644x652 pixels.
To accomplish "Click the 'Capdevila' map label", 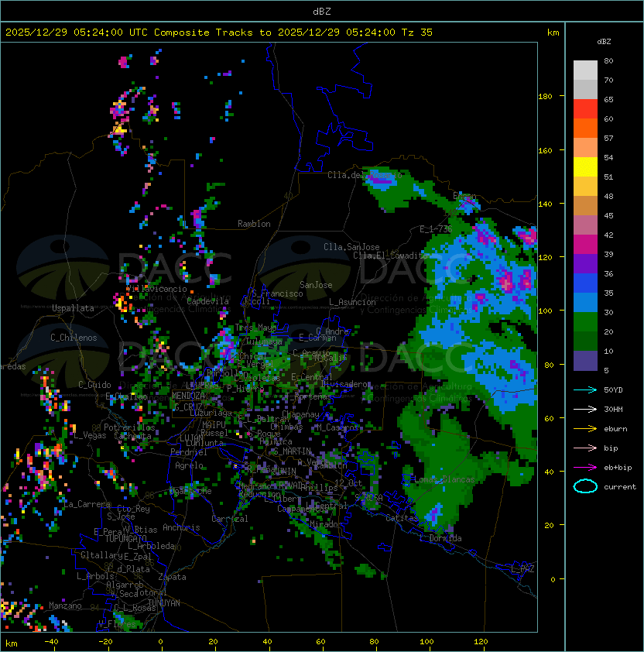I will pyautogui.click(x=207, y=301).
